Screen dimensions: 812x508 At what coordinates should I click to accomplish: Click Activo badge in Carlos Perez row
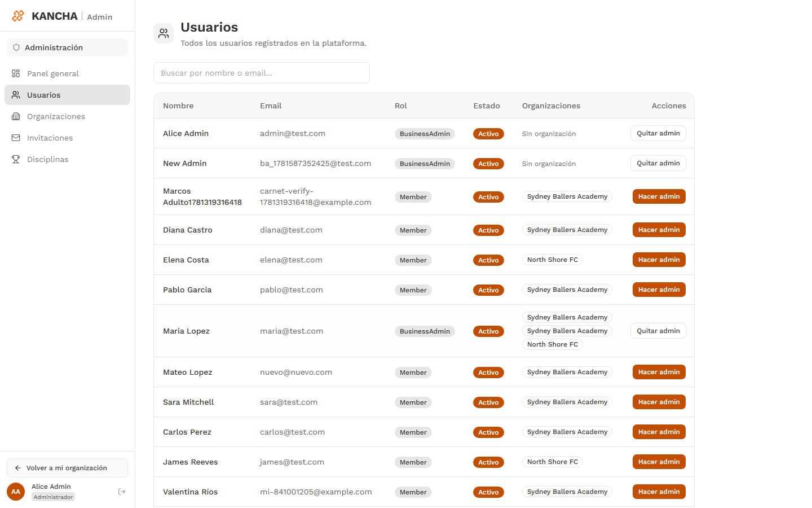488,432
